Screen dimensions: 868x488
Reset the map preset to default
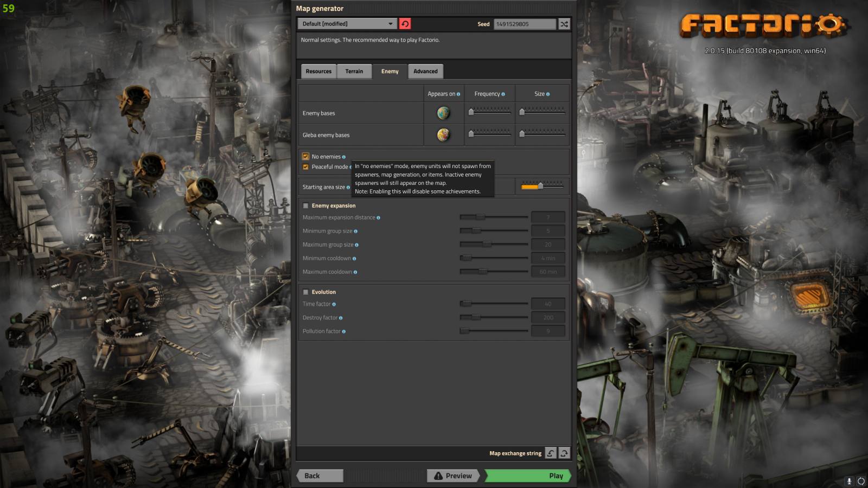click(x=405, y=24)
